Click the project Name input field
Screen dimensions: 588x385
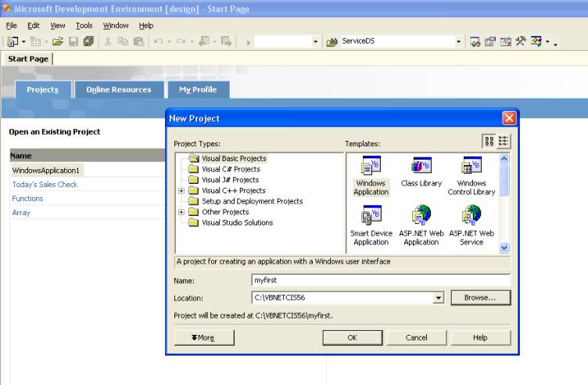click(381, 280)
